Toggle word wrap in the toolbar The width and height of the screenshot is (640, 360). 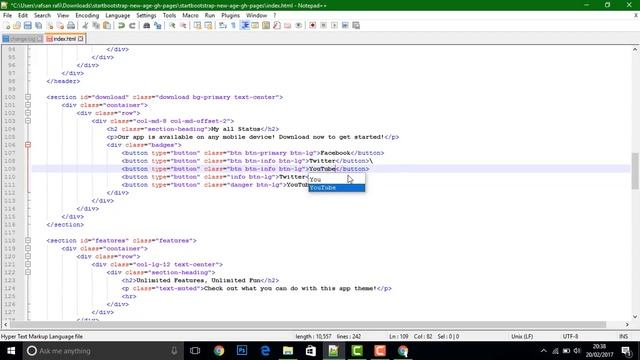[x=222, y=25]
